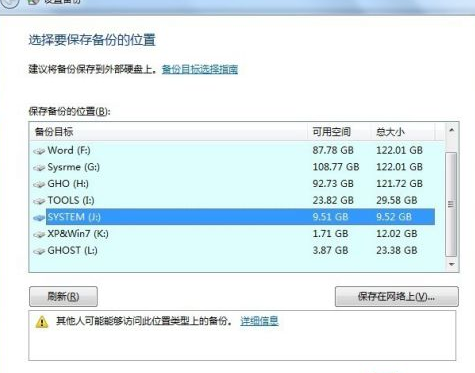Select the XP&Win7 (K:) row label
Image resolution: width=475 pixels, height=373 pixels.
78,234
